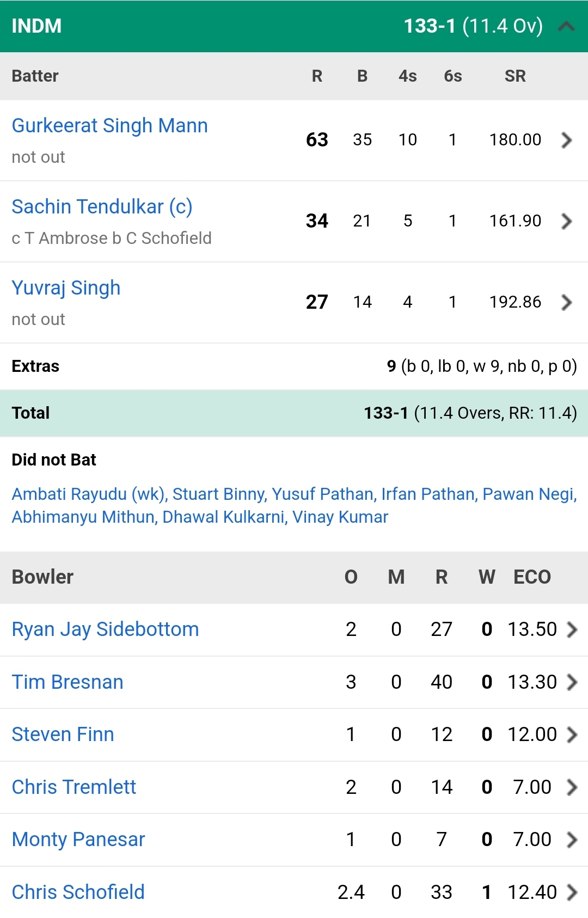Open Ambati Rayudu (wk) profile link

pyautogui.click(x=89, y=494)
